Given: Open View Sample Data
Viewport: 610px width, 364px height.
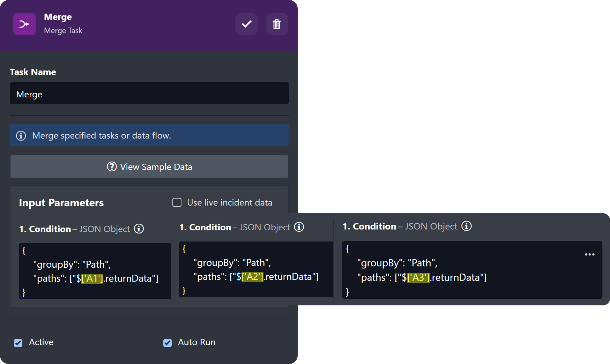Looking at the screenshot, I should coord(149,166).
